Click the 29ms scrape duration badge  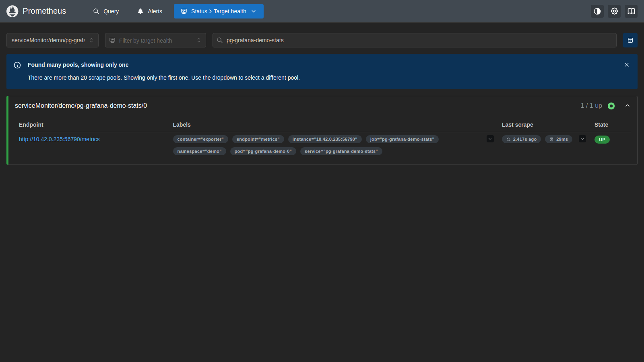(559, 139)
